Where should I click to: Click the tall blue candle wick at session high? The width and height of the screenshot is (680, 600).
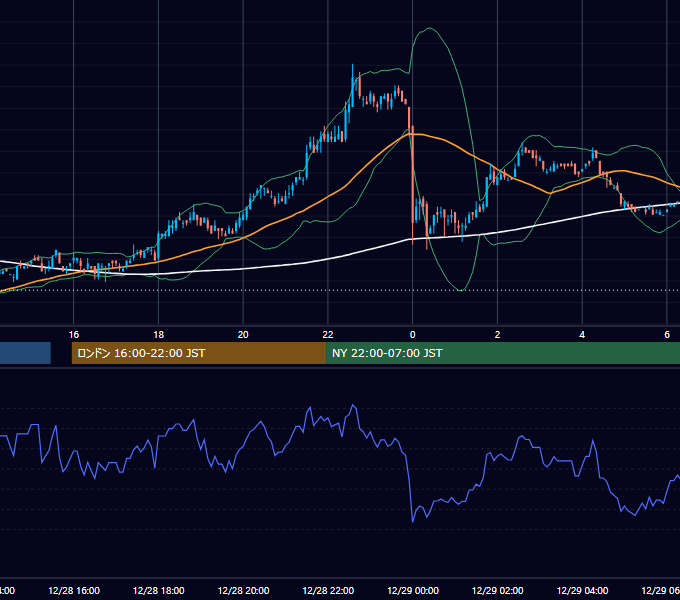pos(352,85)
